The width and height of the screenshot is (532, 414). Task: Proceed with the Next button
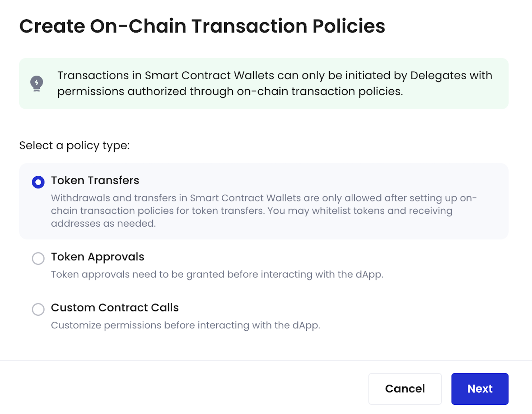pos(480,389)
